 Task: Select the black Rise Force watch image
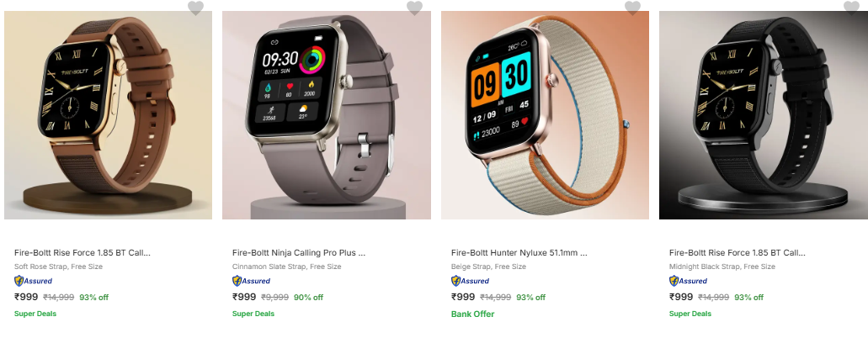764,115
